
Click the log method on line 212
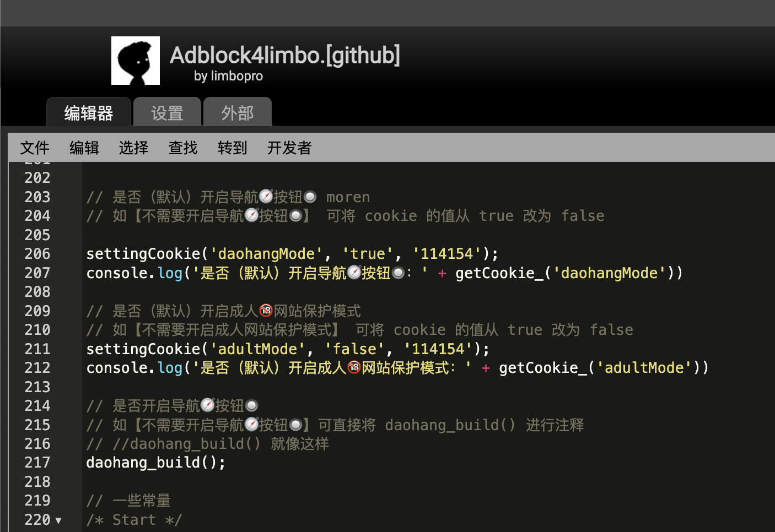tap(170, 368)
